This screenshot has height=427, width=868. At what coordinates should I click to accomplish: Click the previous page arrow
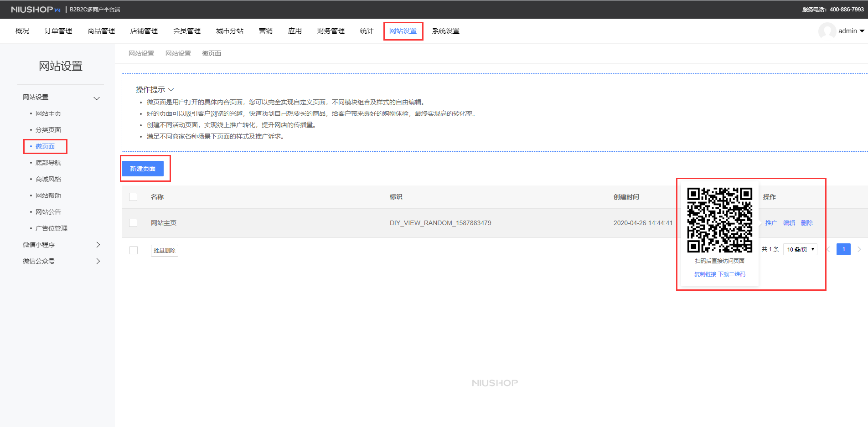[x=828, y=249]
